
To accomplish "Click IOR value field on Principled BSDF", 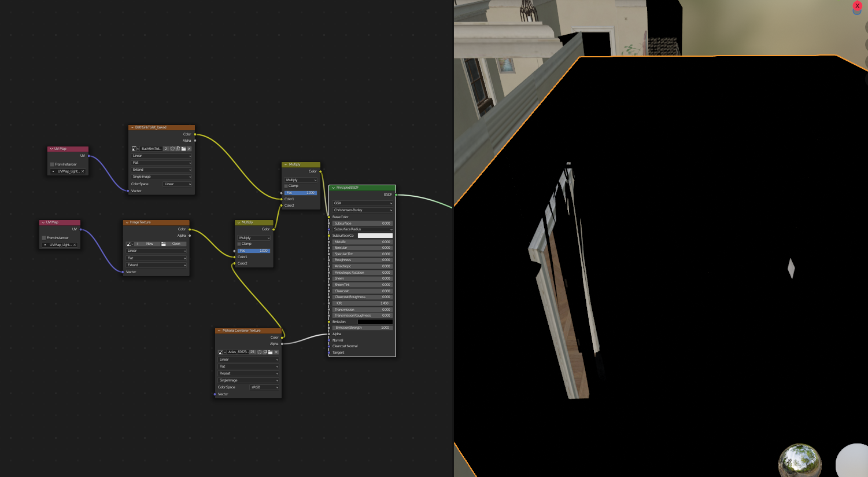I will click(x=363, y=303).
